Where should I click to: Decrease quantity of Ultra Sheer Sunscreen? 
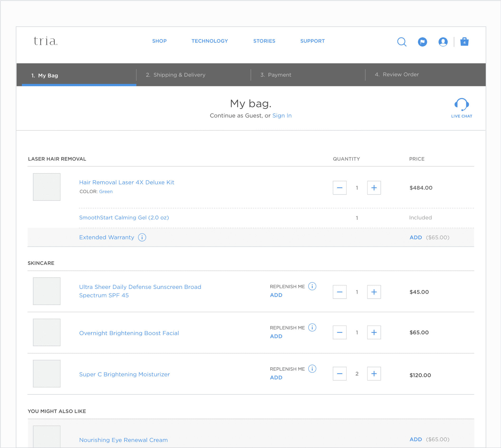[340, 292]
